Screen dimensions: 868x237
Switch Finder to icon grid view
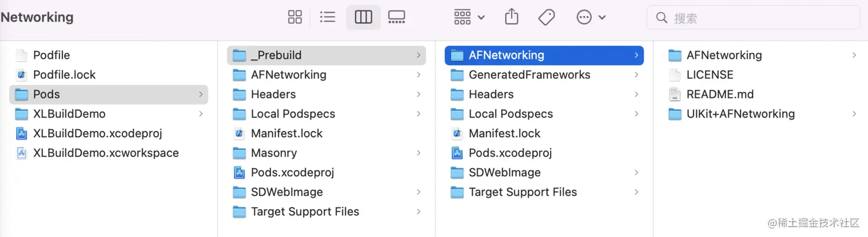pyautogui.click(x=294, y=17)
